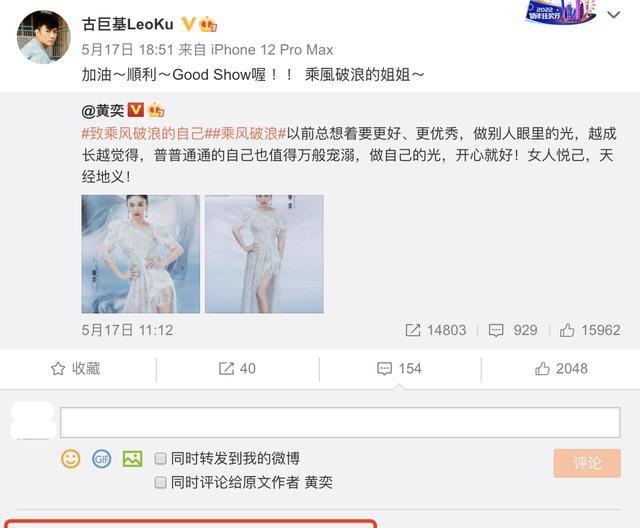Repost using the share icon with 40
Image resolution: width=640 pixels, height=528 pixels.
click(x=237, y=368)
